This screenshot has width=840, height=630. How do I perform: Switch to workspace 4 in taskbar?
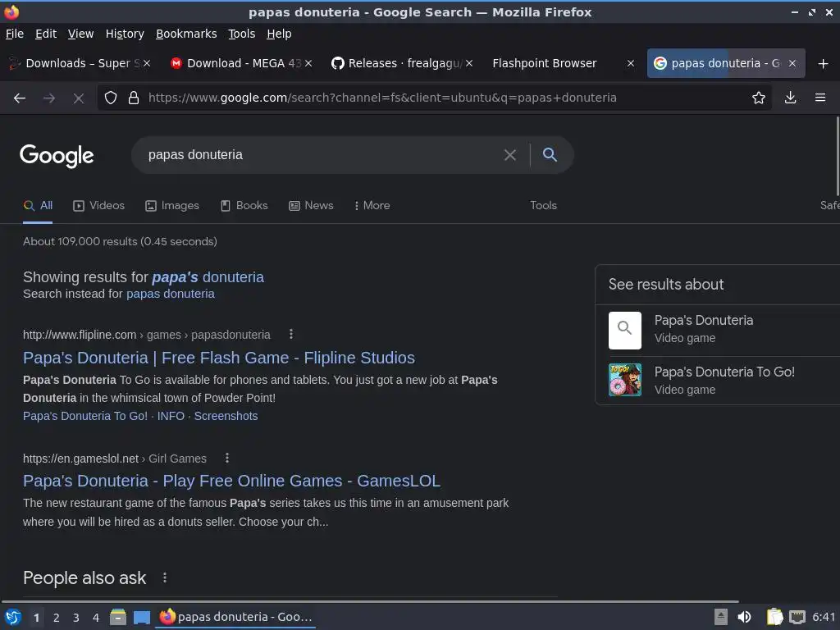point(96,618)
